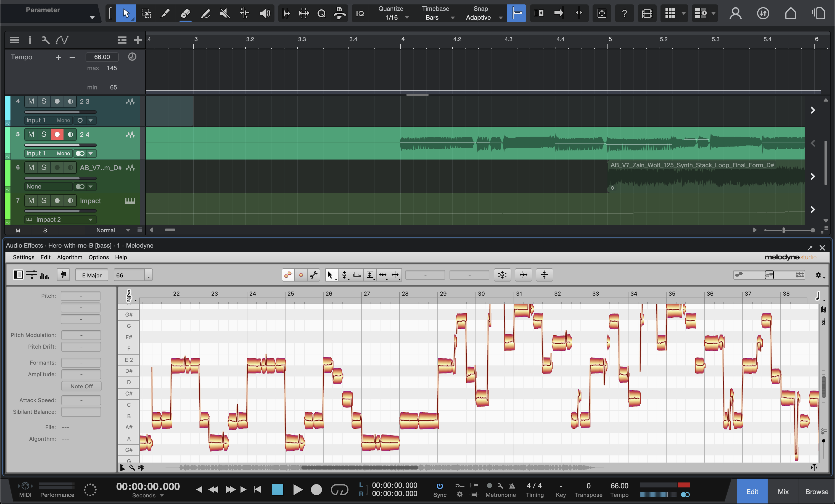Screen dimensions: 835x504
Task: Select the Arrow tool in top toolbar
Action: pos(126,13)
